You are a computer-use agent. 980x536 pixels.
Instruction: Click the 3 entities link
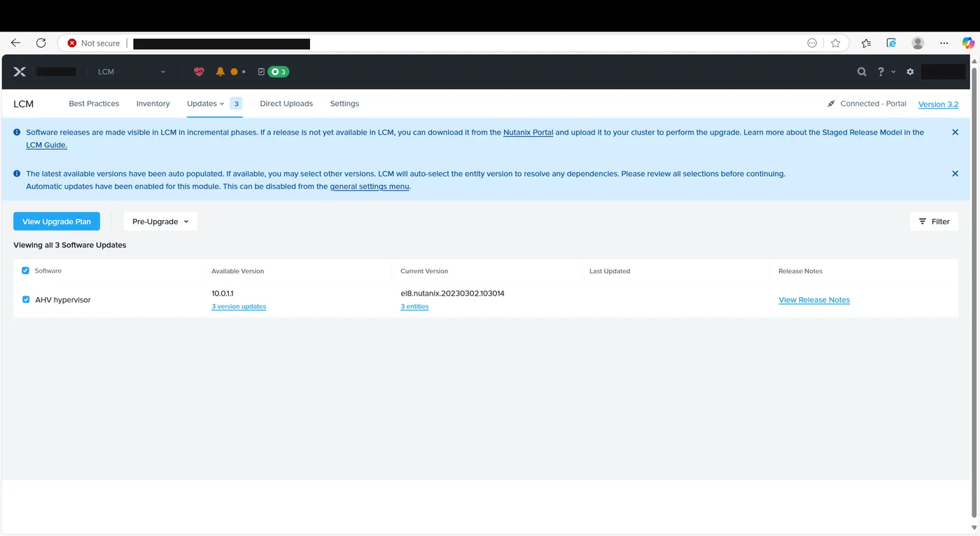coord(414,307)
